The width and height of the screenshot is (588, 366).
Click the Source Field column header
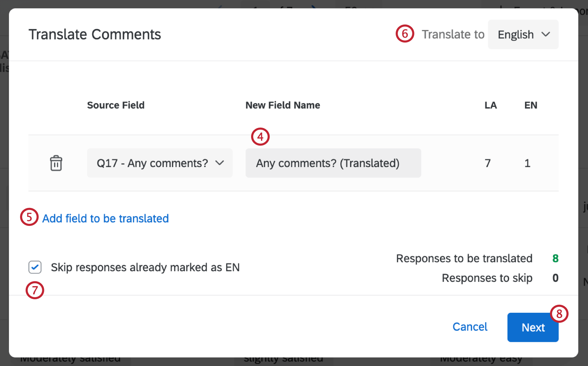(116, 105)
